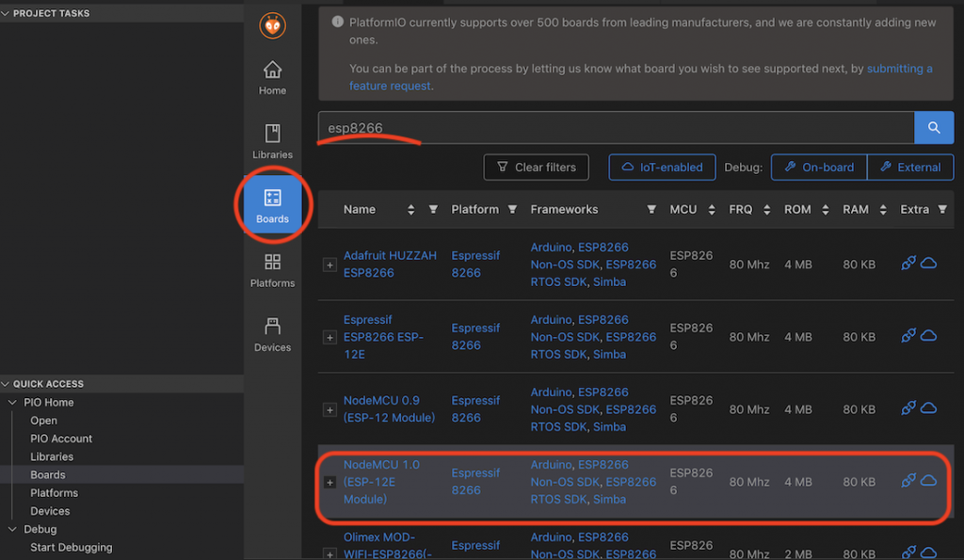Select Open under PIO Home
The image size is (964, 560).
43,421
